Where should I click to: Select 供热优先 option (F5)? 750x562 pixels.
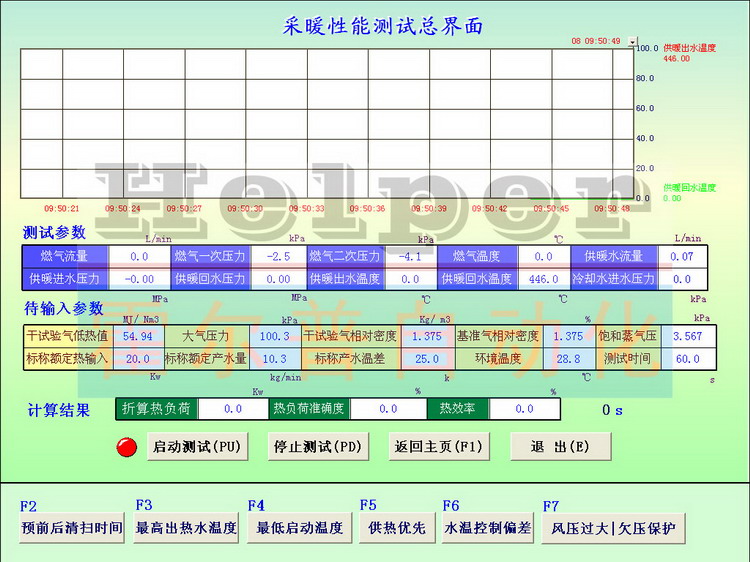(397, 528)
